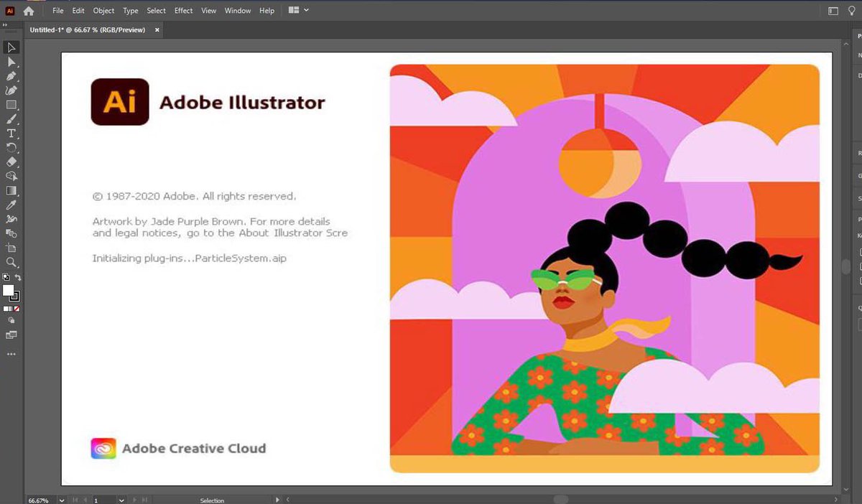The height and width of the screenshot is (504, 862).
Task: Click the splash artwork illustration
Action: coord(604,269)
